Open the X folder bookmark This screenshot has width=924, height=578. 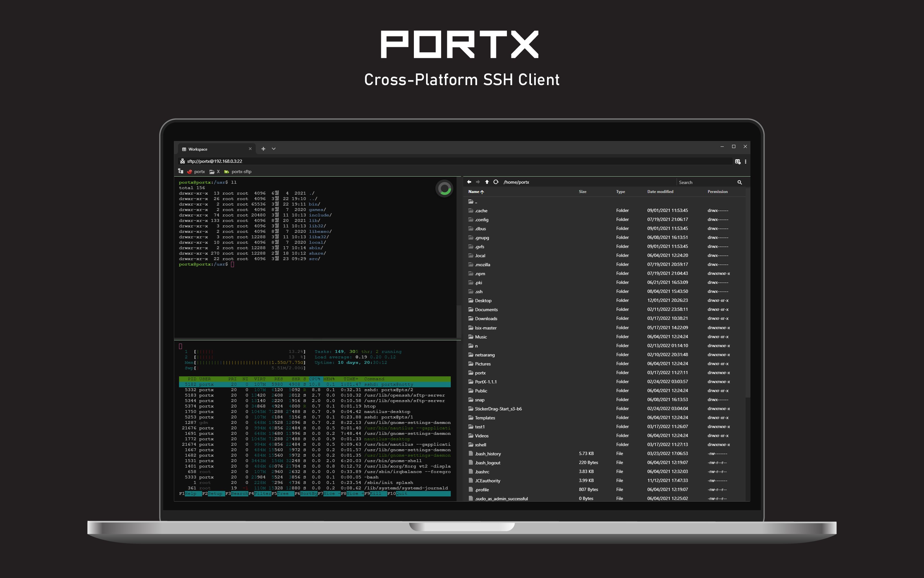(215, 172)
